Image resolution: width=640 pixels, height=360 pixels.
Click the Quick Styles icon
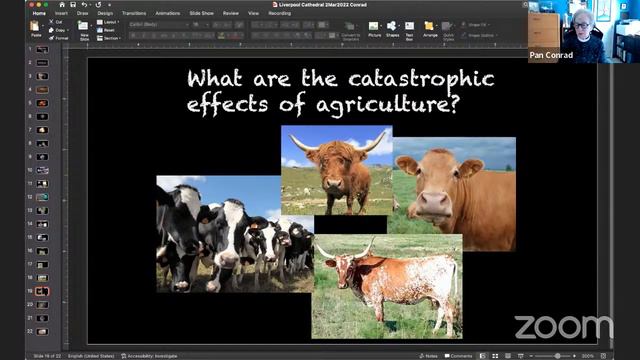click(447, 26)
